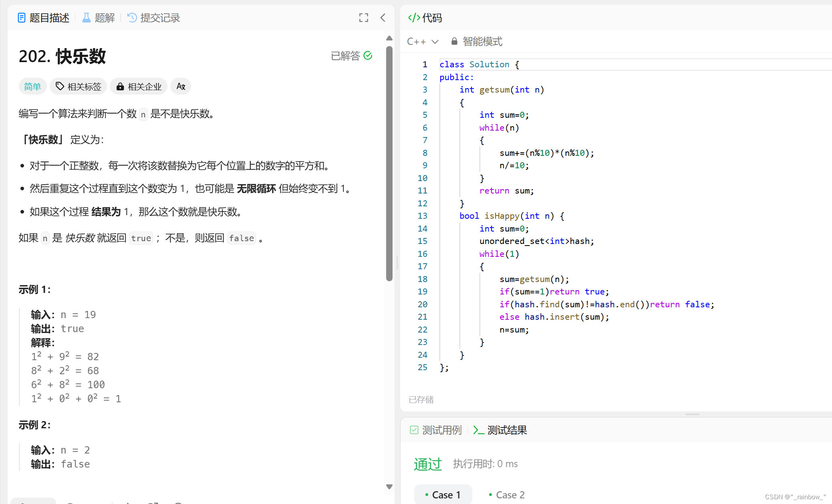Click the scroll down arrow of description
Viewport: 832px width, 504px height.
pos(389,487)
